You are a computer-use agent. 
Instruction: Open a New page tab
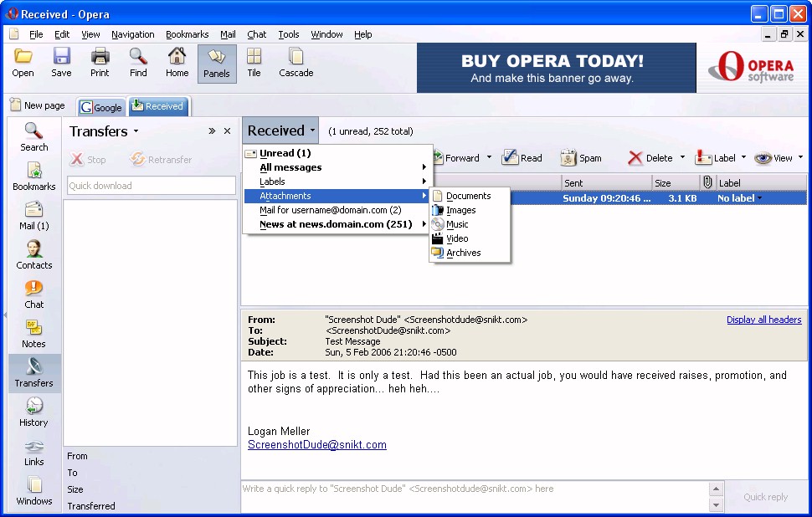(38, 105)
